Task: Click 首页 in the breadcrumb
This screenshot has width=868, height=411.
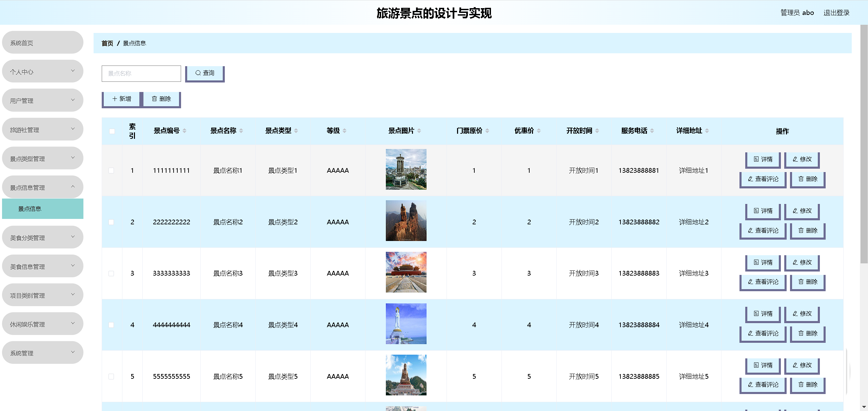Action: click(x=107, y=43)
